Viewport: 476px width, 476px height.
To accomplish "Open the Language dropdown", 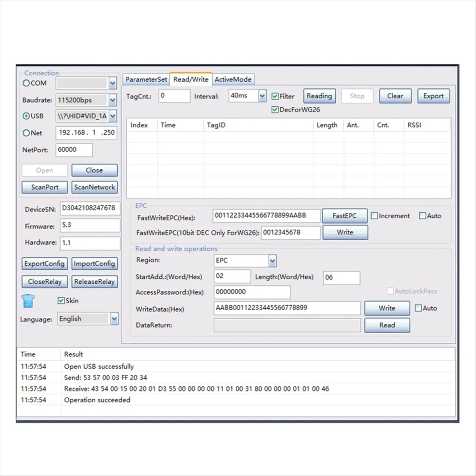I will tap(114, 319).
